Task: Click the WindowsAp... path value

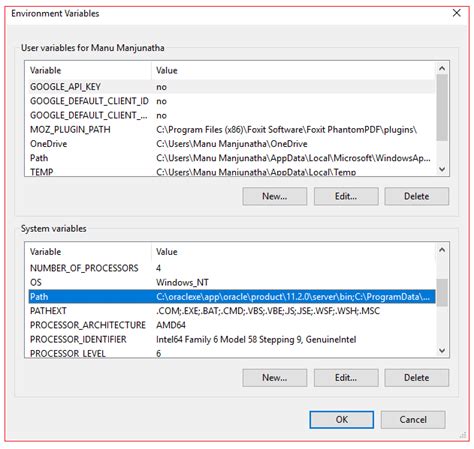Action: [x=293, y=158]
